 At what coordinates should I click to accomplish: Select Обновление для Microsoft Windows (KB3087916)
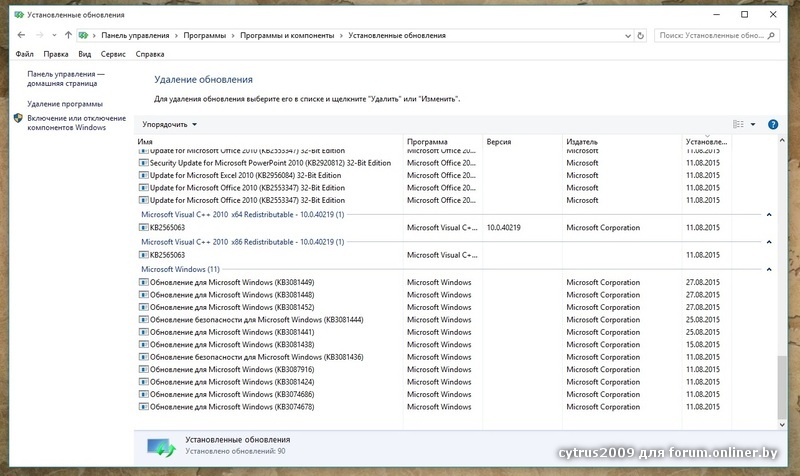click(x=232, y=369)
